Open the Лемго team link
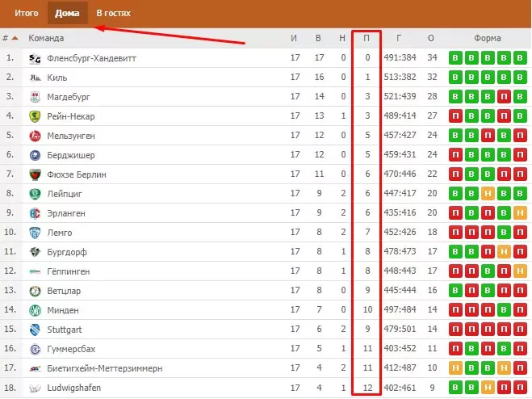This screenshot has height=399, width=532. [x=60, y=233]
